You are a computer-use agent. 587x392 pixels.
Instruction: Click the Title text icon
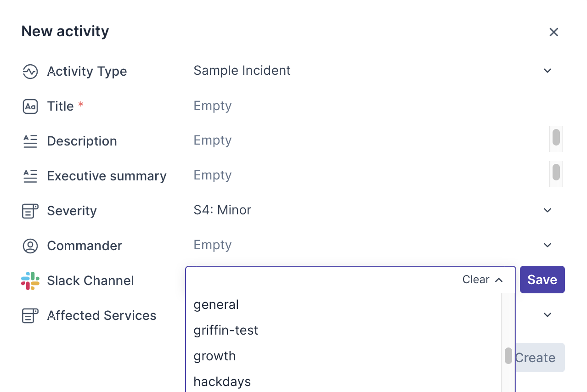coord(30,106)
